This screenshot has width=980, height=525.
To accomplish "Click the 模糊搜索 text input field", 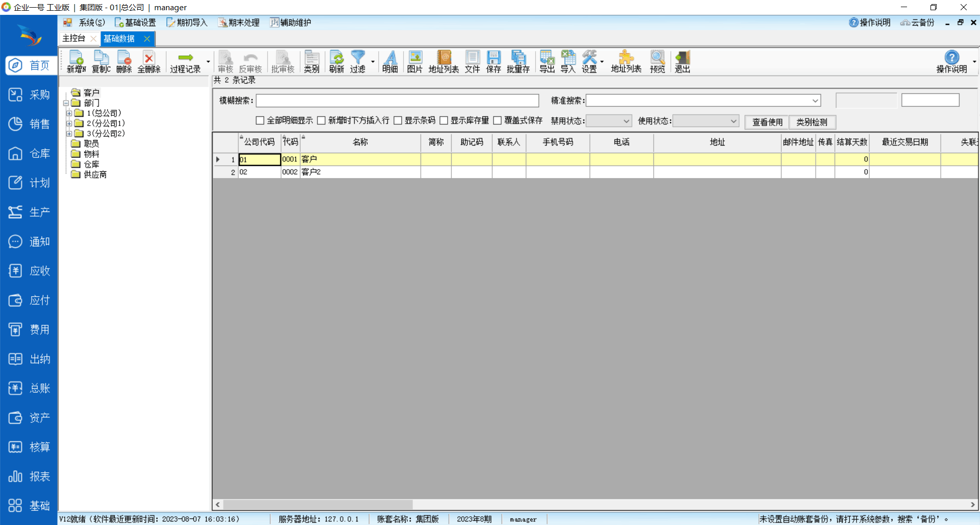I will click(x=397, y=101).
